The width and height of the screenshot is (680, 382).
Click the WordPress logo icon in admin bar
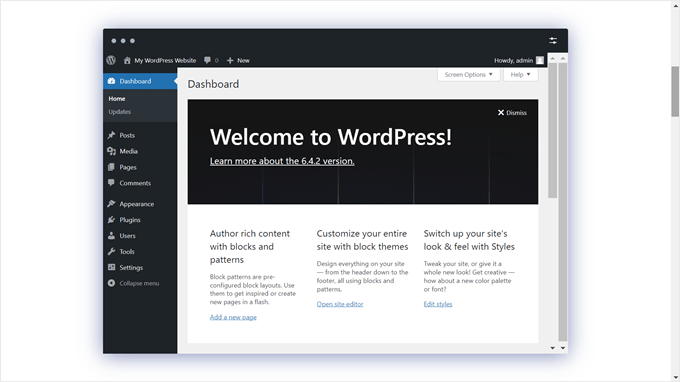[x=111, y=60]
